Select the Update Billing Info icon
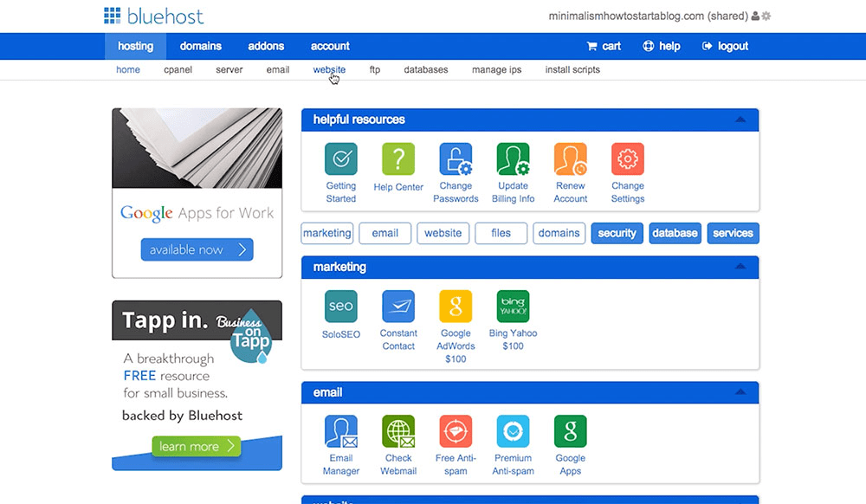The image size is (866, 504). 513,160
